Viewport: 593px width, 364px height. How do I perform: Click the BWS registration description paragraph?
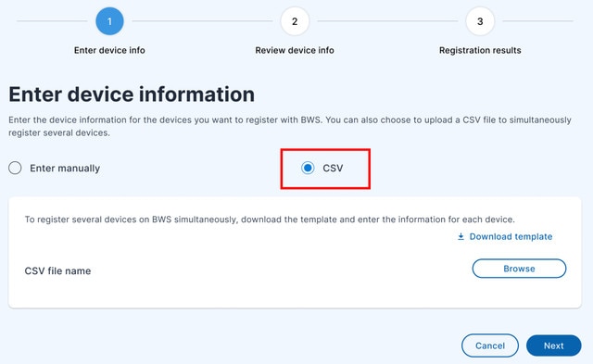coord(290,126)
